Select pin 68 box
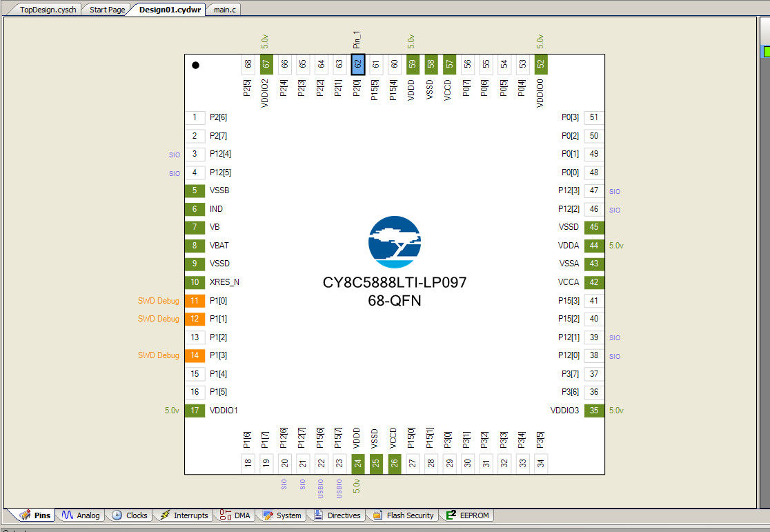Viewport: 770px width, 532px height. coord(248,64)
